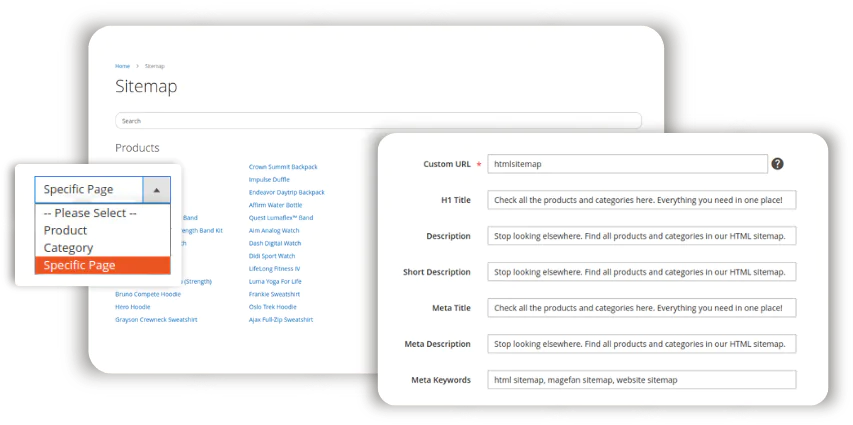Open the Quest Lumaflex Band link
Viewport: 853px width, 425px height.
pos(281,218)
